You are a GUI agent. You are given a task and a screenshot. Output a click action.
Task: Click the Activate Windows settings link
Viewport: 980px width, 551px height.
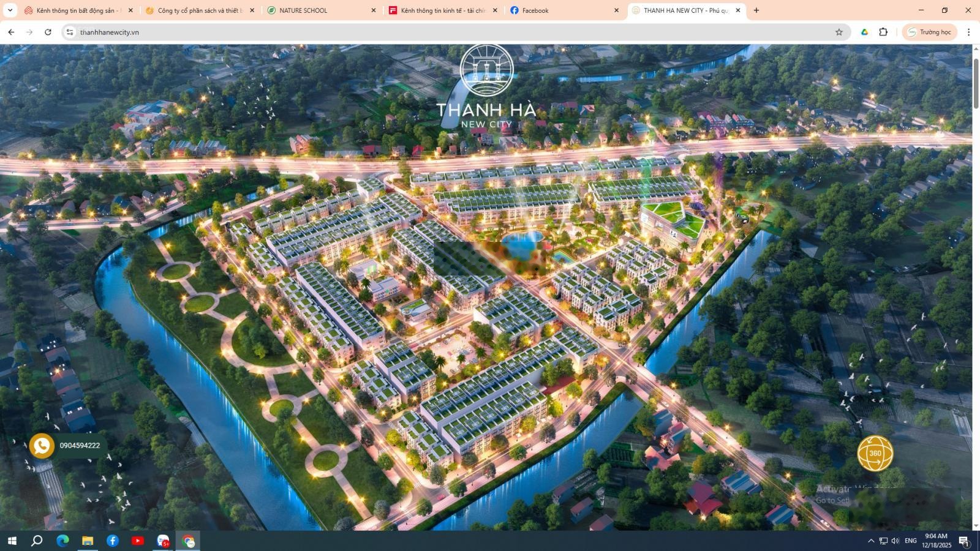pyautogui.click(x=832, y=499)
